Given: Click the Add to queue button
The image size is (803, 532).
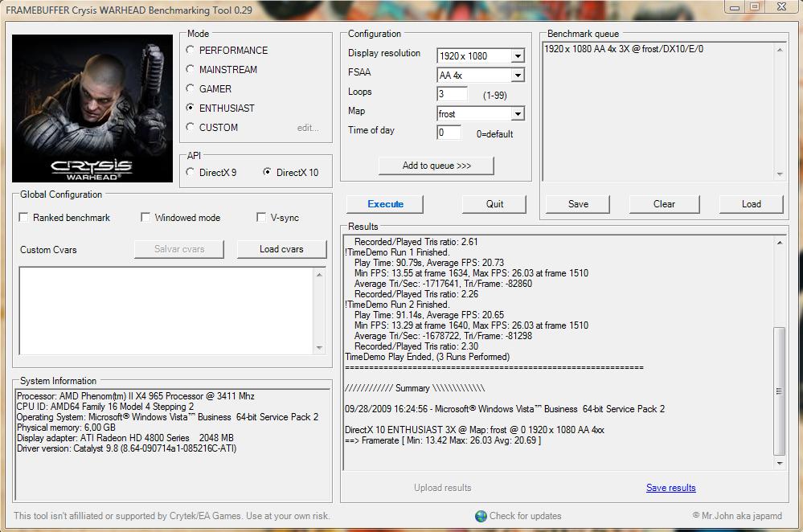Looking at the screenshot, I should (436, 166).
